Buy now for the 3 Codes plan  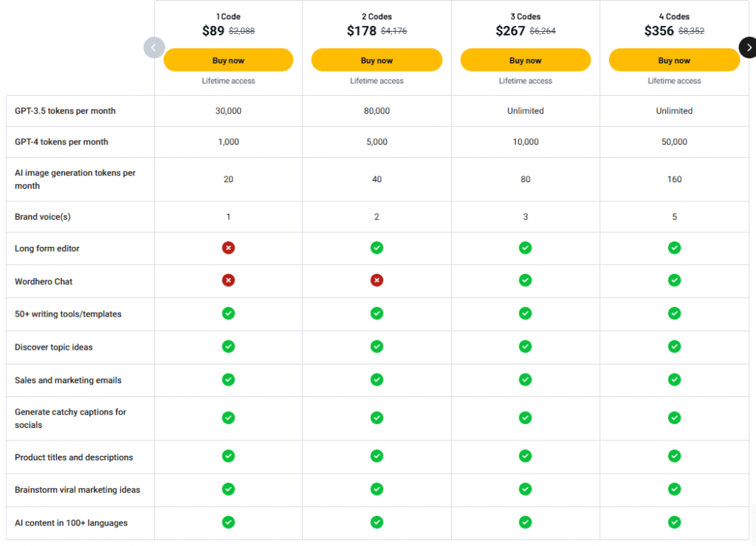(525, 61)
